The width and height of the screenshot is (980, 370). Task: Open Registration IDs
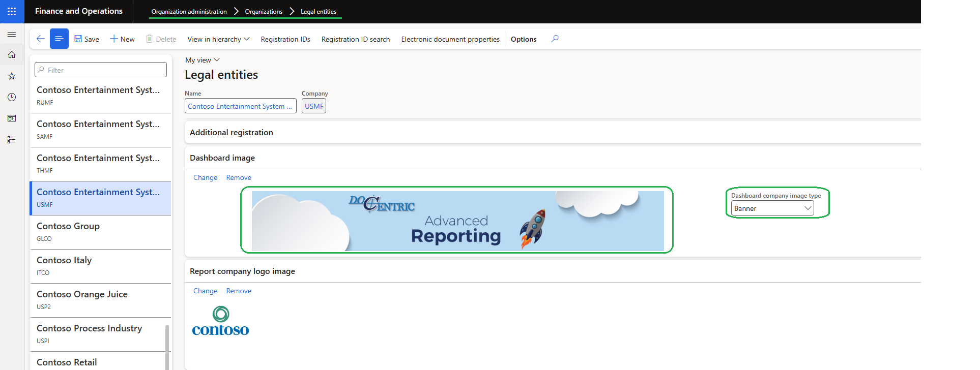pyautogui.click(x=285, y=39)
